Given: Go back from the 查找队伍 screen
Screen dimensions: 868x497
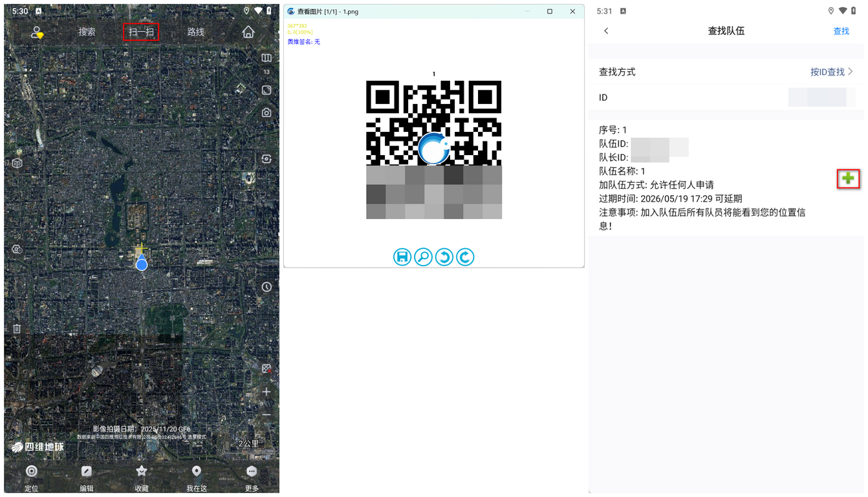Looking at the screenshot, I should pos(606,31).
